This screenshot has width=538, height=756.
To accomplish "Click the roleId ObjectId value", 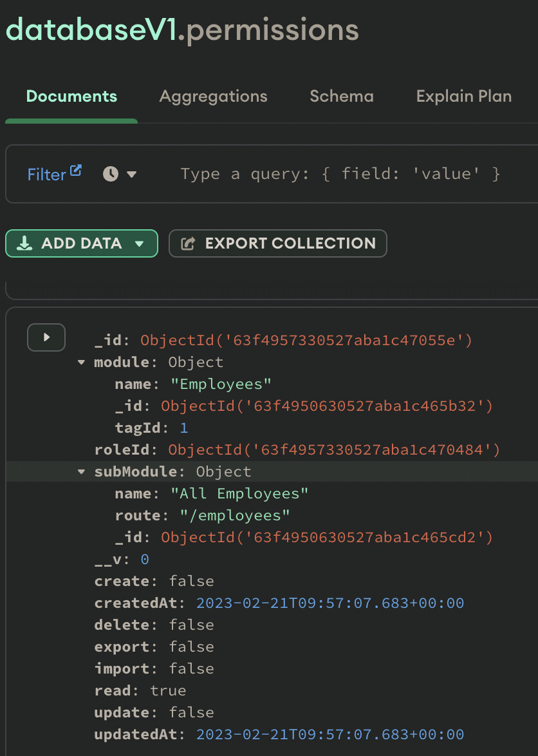I will [334, 449].
